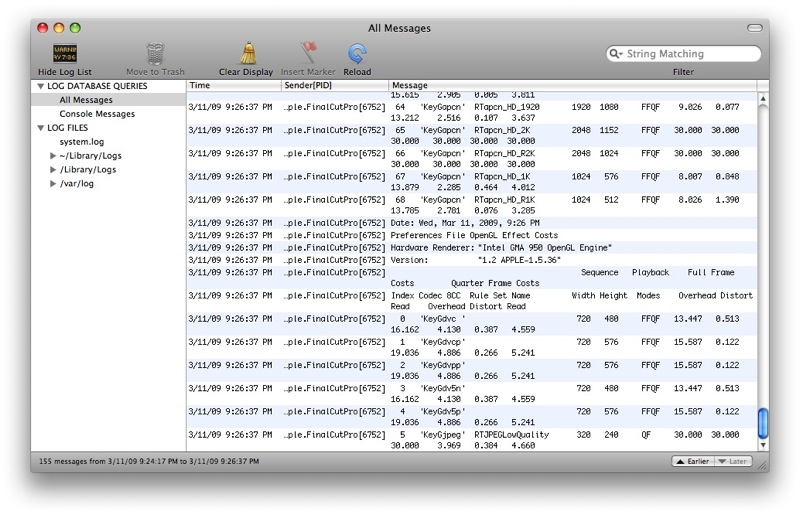Select the 'Version: 1.2 APPLE-1.5.36' row
The height and width of the screenshot is (515, 800).
(x=472, y=260)
